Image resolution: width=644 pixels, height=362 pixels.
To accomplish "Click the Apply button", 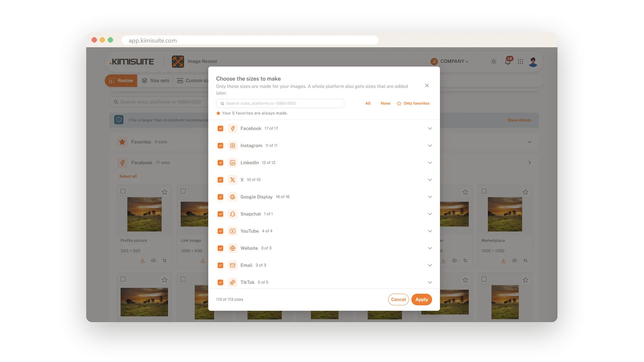I will click(x=422, y=299).
